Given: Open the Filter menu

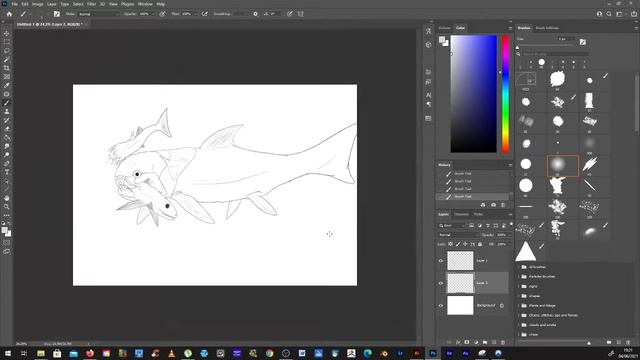Looking at the screenshot, I should click(91, 4).
